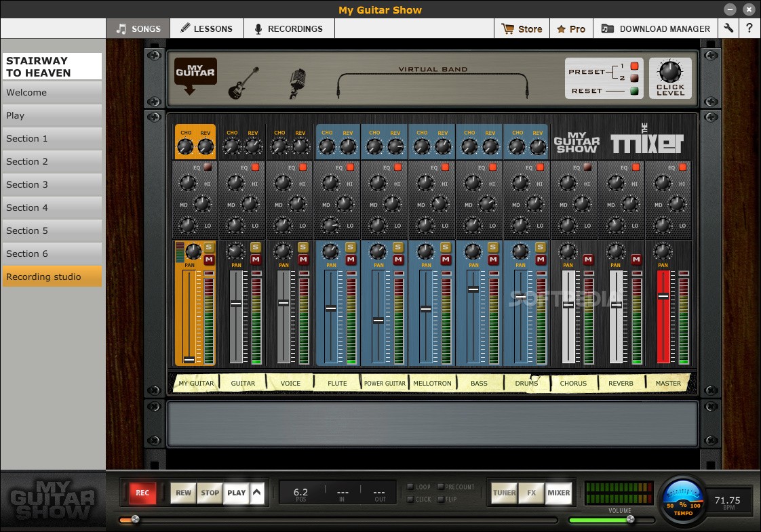Click the REW button
The width and height of the screenshot is (761, 532).
coord(183,493)
